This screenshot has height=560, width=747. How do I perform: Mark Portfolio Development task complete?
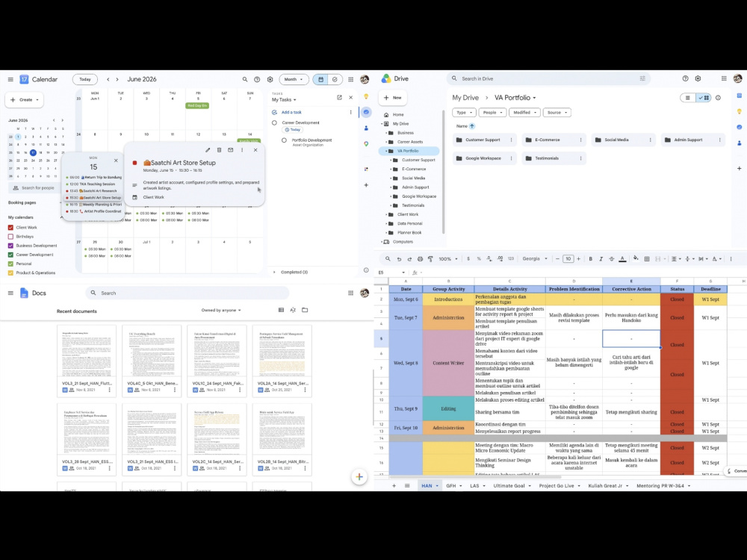[x=284, y=140]
